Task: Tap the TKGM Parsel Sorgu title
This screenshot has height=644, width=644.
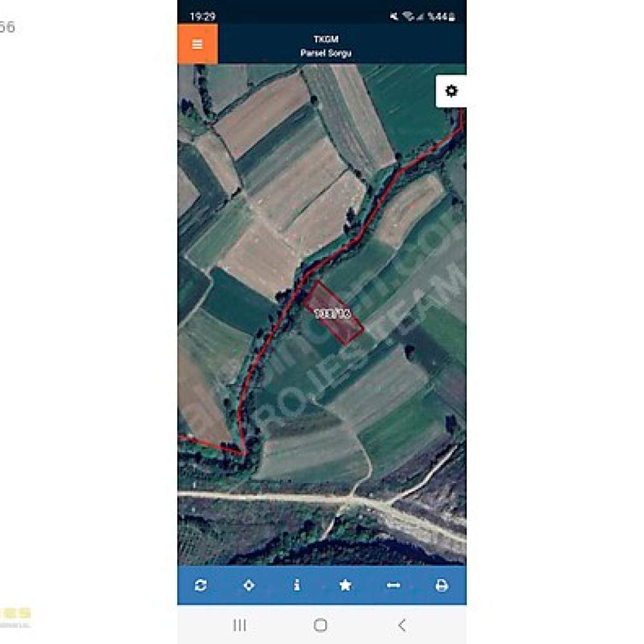Action: pyautogui.click(x=326, y=46)
